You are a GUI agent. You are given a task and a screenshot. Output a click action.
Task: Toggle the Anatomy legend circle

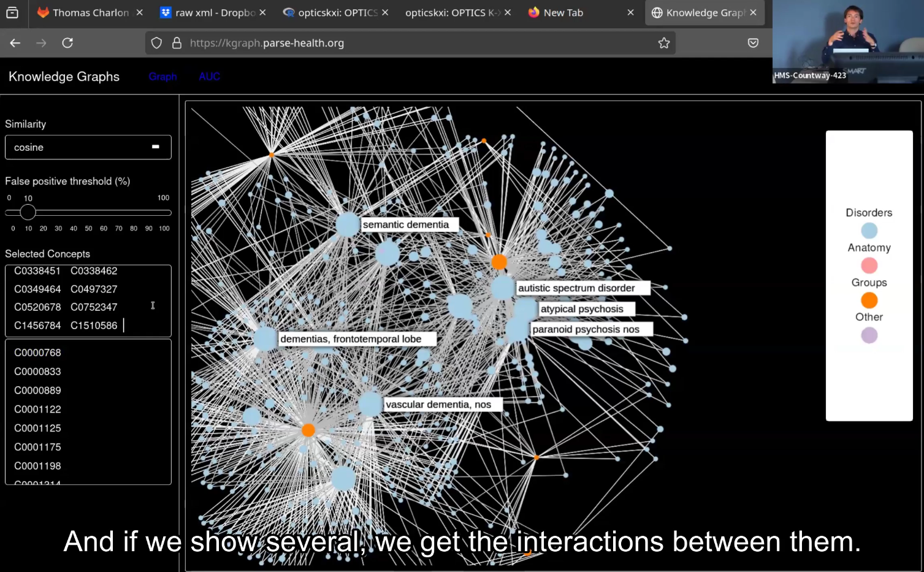click(869, 265)
